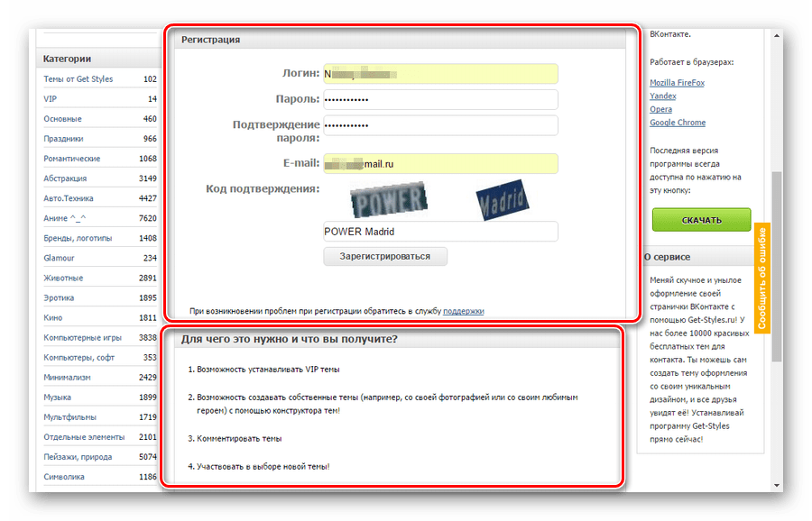The height and width of the screenshot is (521, 812).
Task: Open the поддержки support link
Action: click(x=464, y=312)
